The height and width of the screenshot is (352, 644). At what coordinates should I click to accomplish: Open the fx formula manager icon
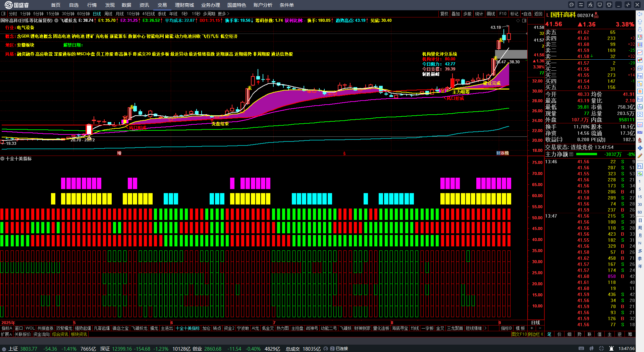[x=590, y=5]
